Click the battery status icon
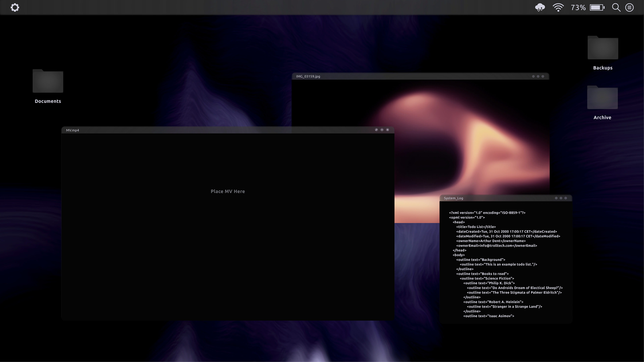 pyautogui.click(x=597, y=8)
